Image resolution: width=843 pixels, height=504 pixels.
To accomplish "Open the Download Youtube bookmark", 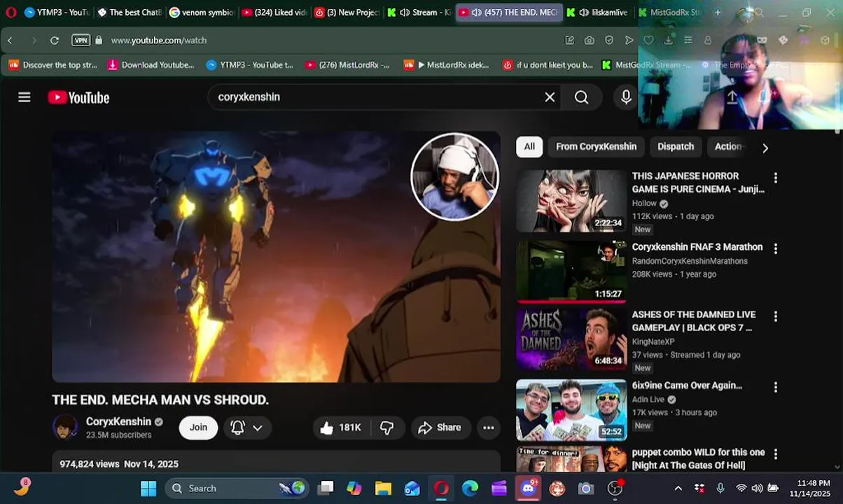I will click(151, 65).
